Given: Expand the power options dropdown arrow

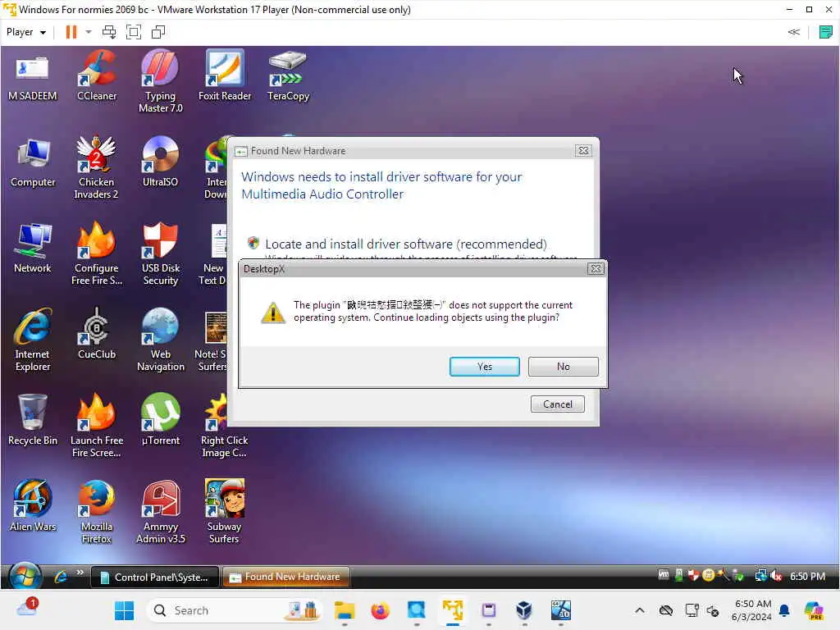Looking at the screenshot, I should coord(89,32).
